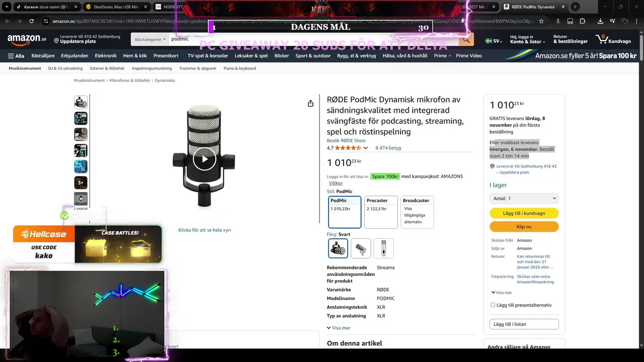Click the site info icon in address bar
The width and height of the screenshot is (644, 362).
46,21
